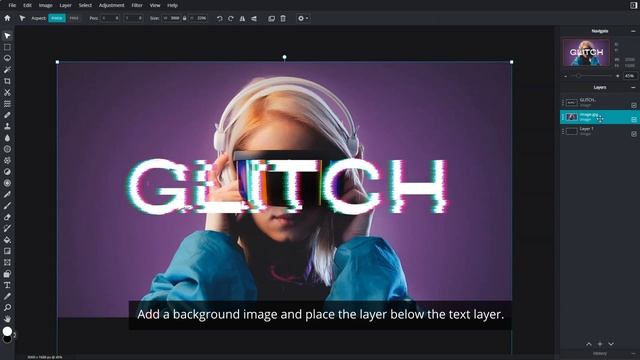Flip layer horizontally using options bar icon
640x360 pixels.
tap(242, 18)
